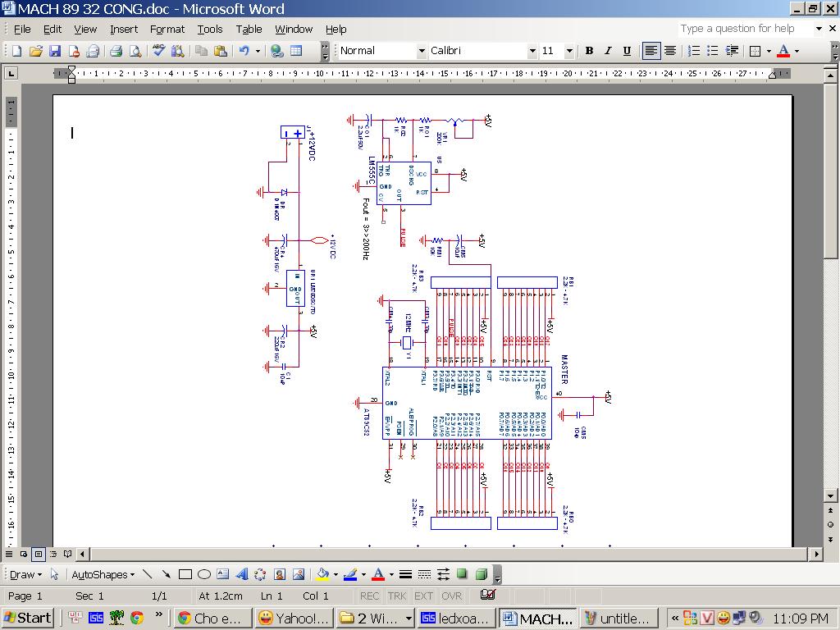Click the AutoShapes button
The image size is (840, 630).
(x=102, y=574)
